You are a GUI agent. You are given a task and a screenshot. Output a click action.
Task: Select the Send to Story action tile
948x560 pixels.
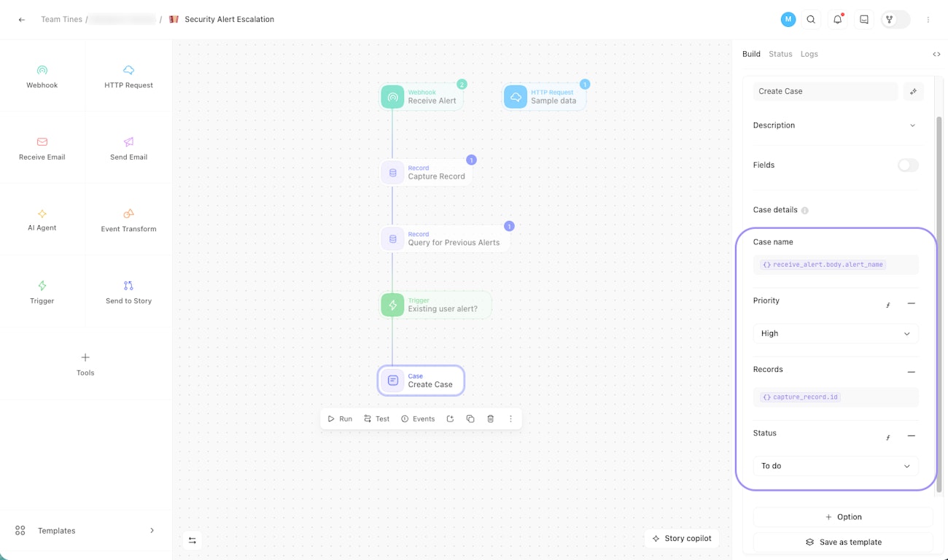coord(129,292)
